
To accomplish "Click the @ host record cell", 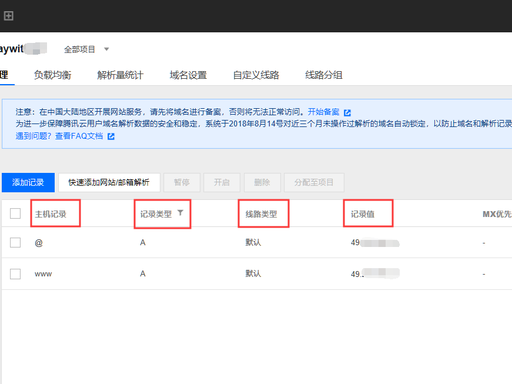I will pyautogui.click(x=39, y=243).
